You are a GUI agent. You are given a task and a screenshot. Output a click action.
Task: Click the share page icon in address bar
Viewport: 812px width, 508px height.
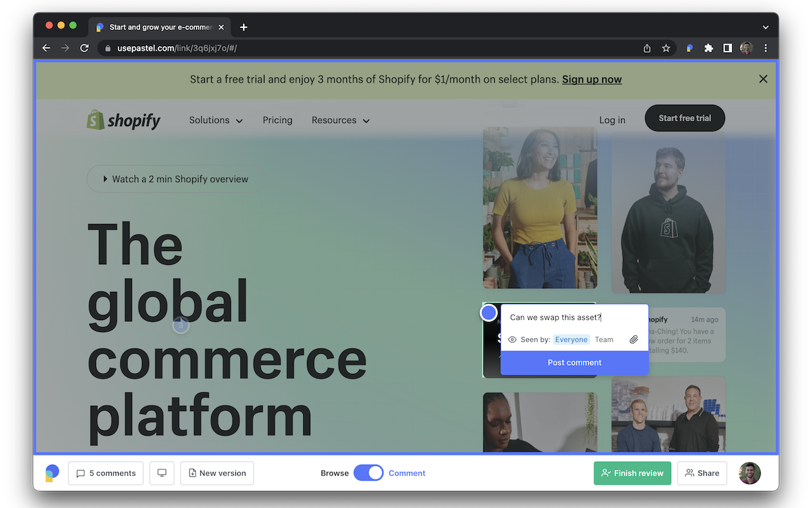[x=647, y=48]
